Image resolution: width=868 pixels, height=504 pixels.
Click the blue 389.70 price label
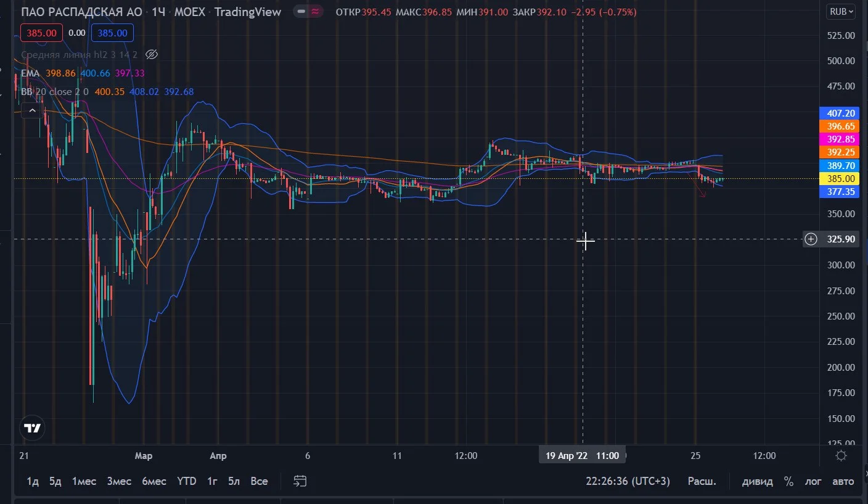click(839, 165)
